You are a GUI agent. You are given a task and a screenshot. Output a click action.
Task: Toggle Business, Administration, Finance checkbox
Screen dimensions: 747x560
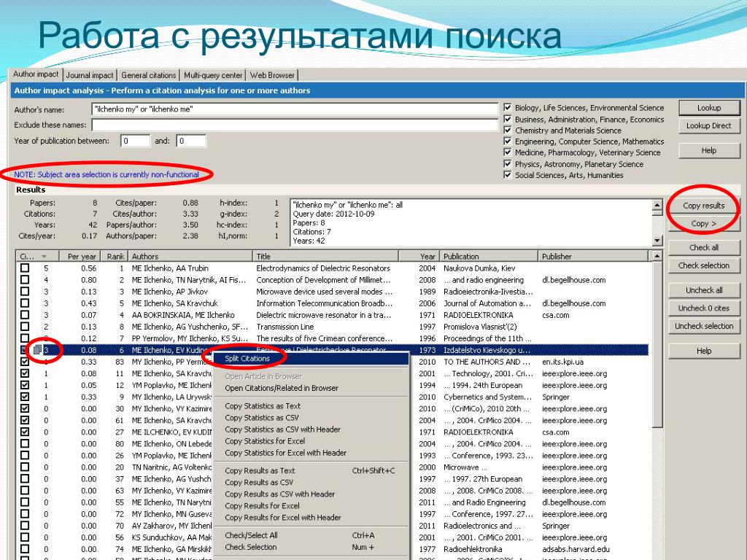[x=508, y=119]
